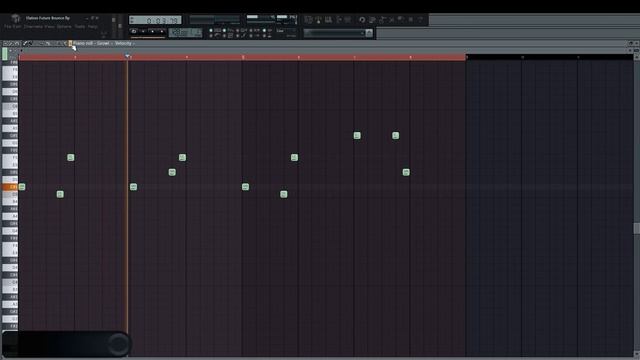This screenshot has width=640, height=360.
Task: Open the Help menu
Action: click(x=93, y=27)
